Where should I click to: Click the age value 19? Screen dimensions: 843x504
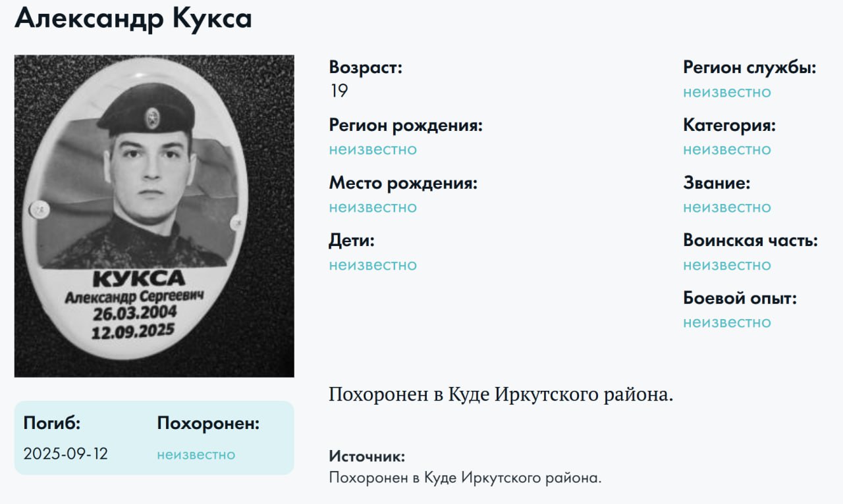[x=339, y=91]
